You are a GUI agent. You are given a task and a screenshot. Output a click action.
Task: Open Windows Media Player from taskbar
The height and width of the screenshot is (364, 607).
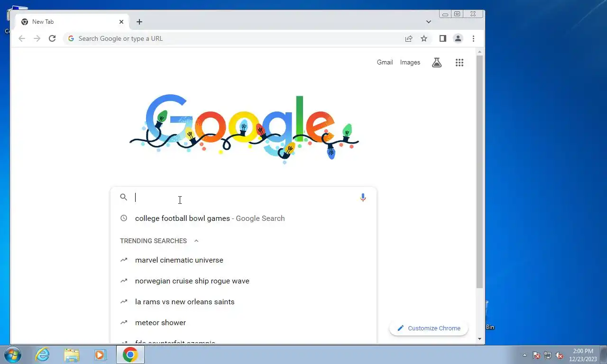(x=100, y=355)
